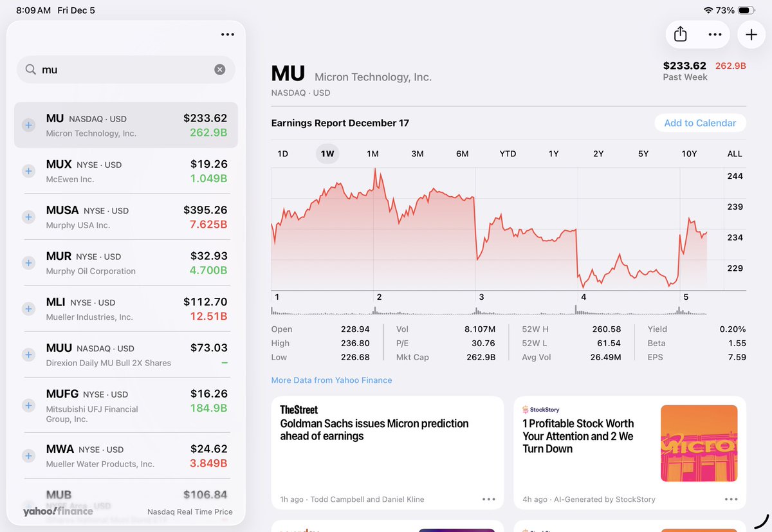This screenshot has height=532, width=772.
Task: Add MUFG to watchlist with its plus icon
Action: coord(28,405)
